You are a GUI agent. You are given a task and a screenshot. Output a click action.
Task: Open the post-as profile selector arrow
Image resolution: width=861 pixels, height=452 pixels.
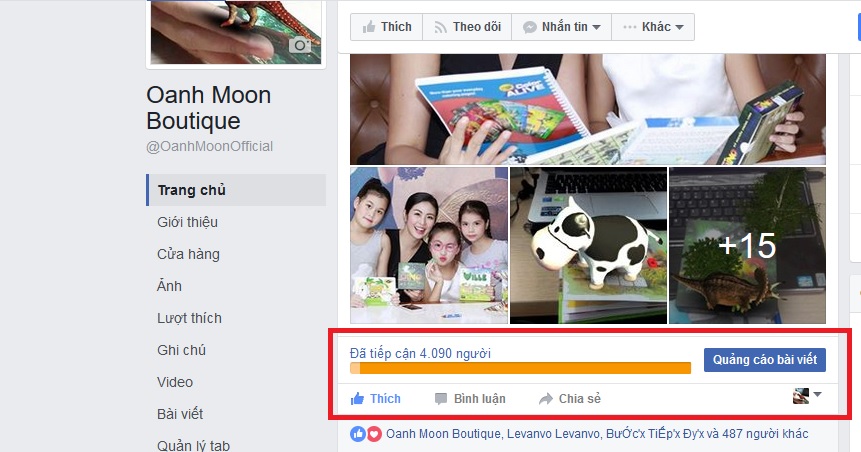coord(817,394)
